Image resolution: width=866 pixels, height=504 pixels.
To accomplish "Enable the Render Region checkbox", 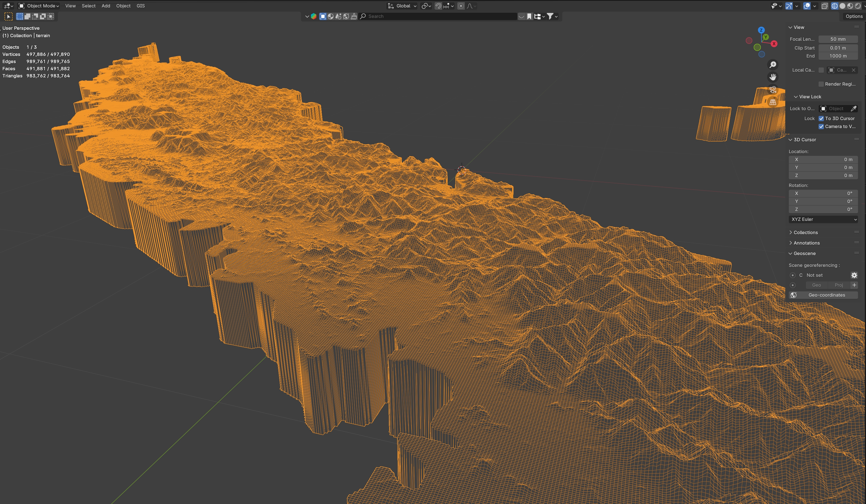I will click(821, 84).
